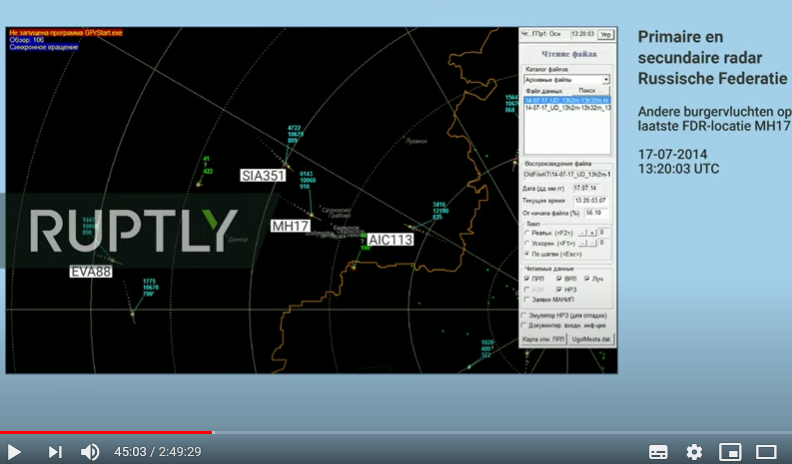Click the MH17 flight label on radar

290,226
